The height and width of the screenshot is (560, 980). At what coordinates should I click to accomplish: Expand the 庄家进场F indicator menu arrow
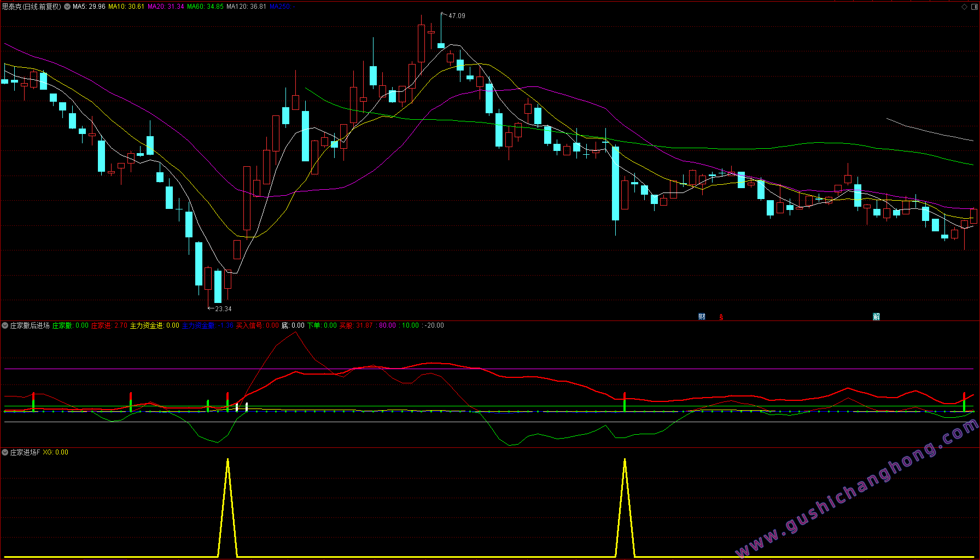click(x=5, y=452)
